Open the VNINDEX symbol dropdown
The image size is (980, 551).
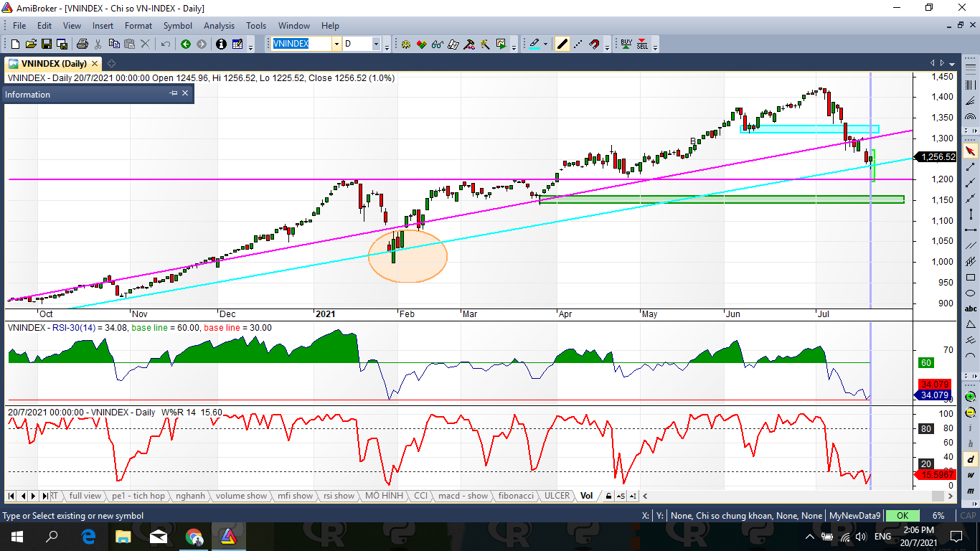336,44
